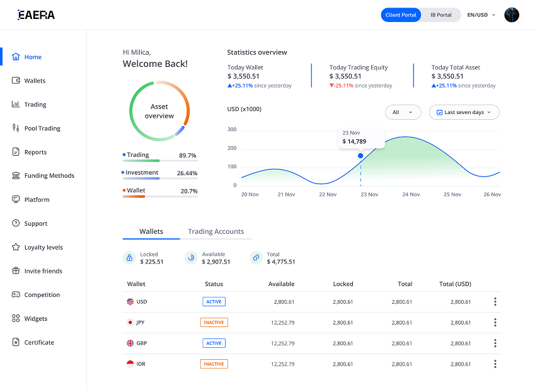535x392 pixels.
Task: Select the Wallets tab above the table
Action: pos(151,232)
